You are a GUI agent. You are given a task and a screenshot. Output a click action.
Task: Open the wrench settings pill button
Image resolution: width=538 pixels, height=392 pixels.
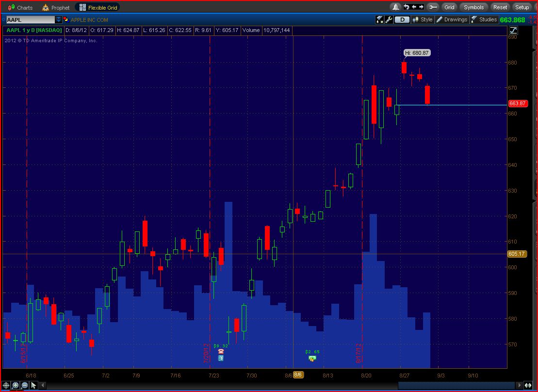pos(433,7)
